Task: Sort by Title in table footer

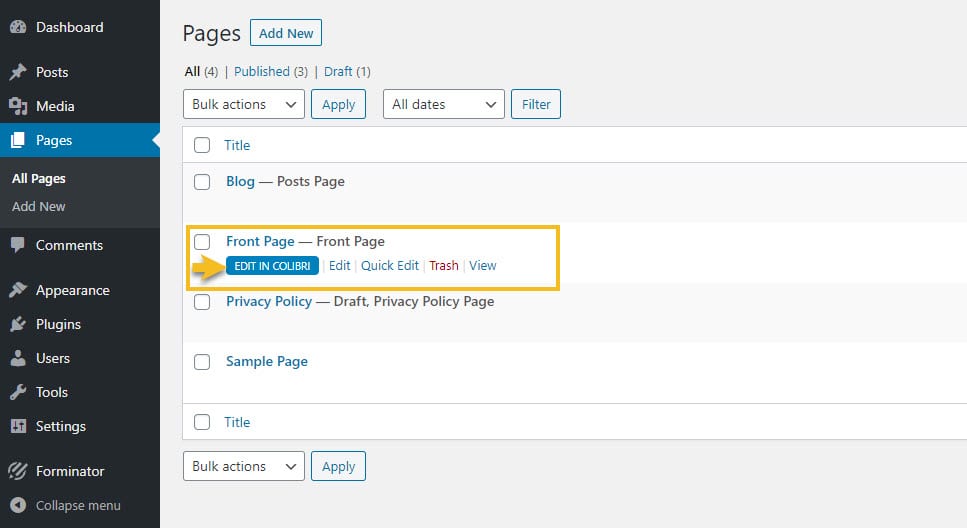Action: tap(237, 422)
